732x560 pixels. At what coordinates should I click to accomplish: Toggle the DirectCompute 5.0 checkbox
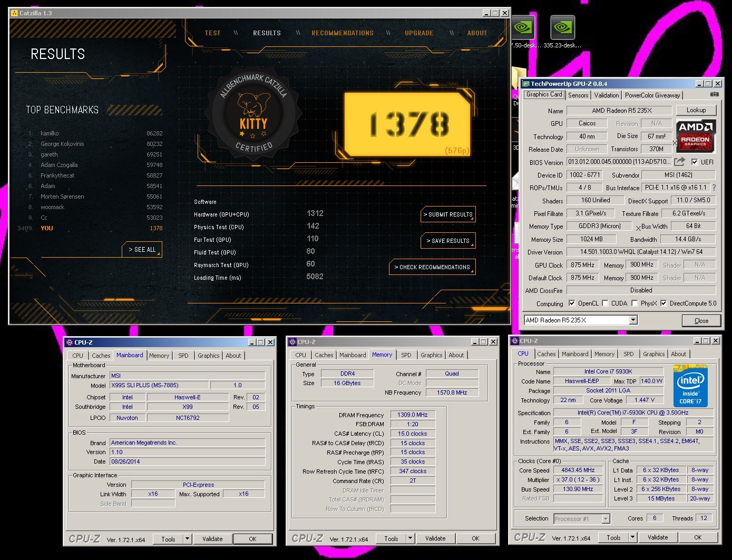(x=663, y=303)
